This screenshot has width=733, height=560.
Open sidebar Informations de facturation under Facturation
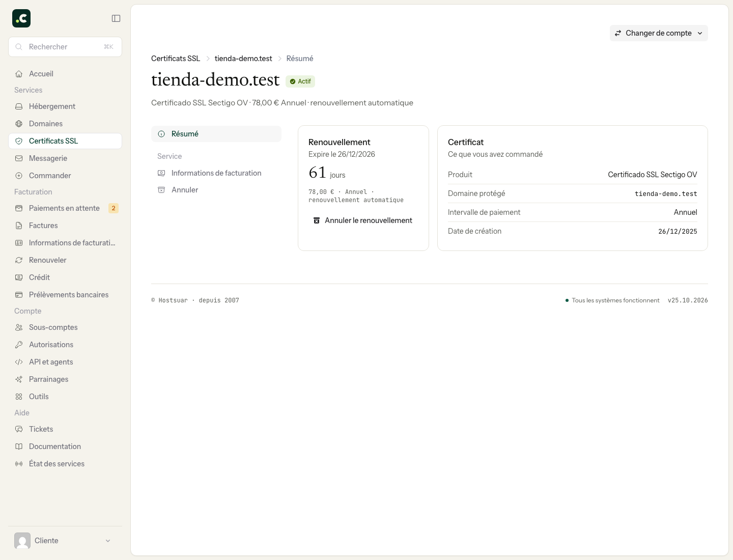click(x=65, y=243)
